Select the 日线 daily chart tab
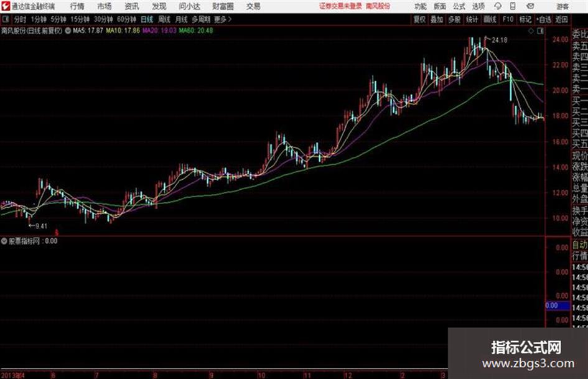The height and width of the screenshot is (379, 588). point(147,19)
